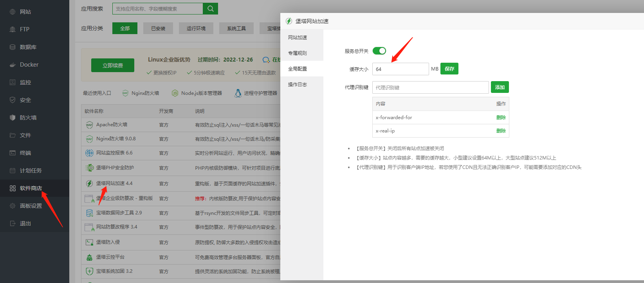Click the 进程守护管理器 penguin icon

[238, 93]
